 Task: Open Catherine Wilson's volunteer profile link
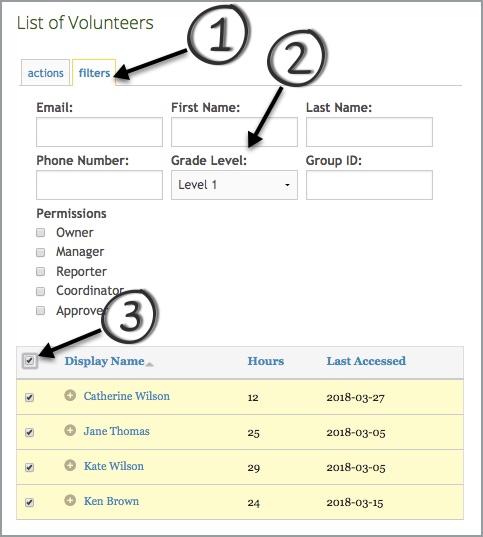127,396
